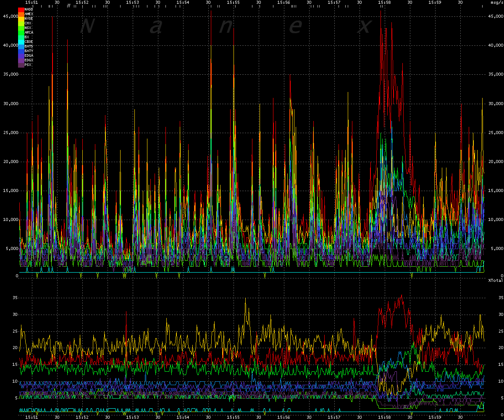This screenshot has width=504, height=420.
Task: Click the 10,000 label on the left axis
Action: [x=10, y=220]
